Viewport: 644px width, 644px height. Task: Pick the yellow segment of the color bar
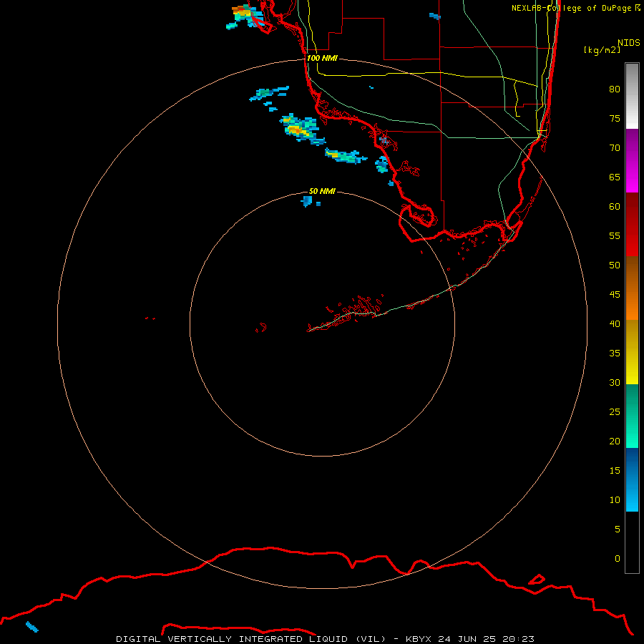pyautogui.click(x=632, y=352)
